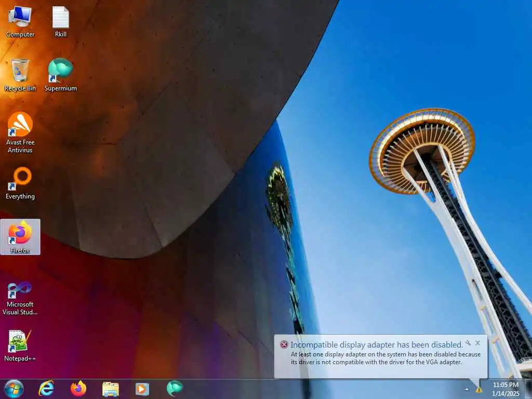532x399 pixels.
Task: Select the Microsoft Visual Studio shortcut
Action: coord(20,299)
